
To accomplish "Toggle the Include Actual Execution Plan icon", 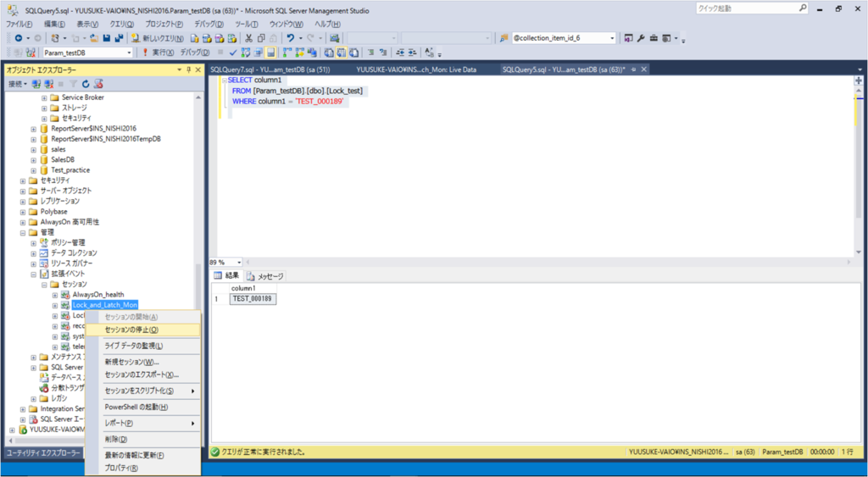I will point(287,53).
